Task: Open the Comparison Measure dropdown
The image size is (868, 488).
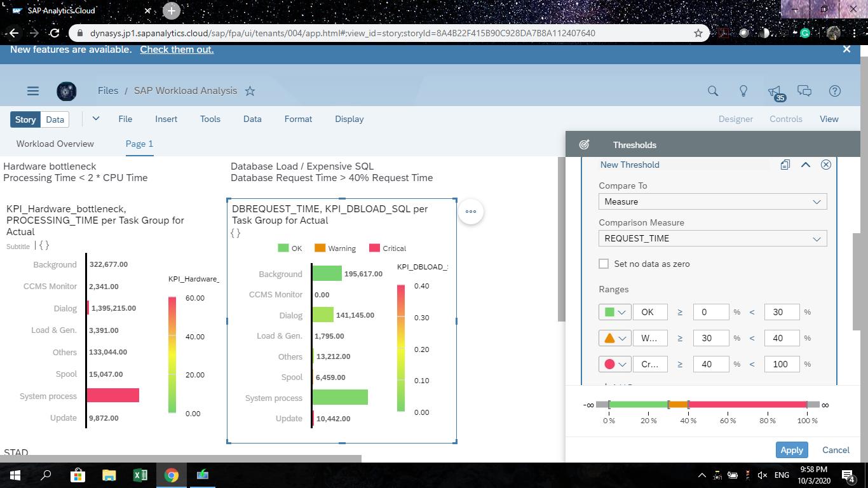Action: (712, 238)
